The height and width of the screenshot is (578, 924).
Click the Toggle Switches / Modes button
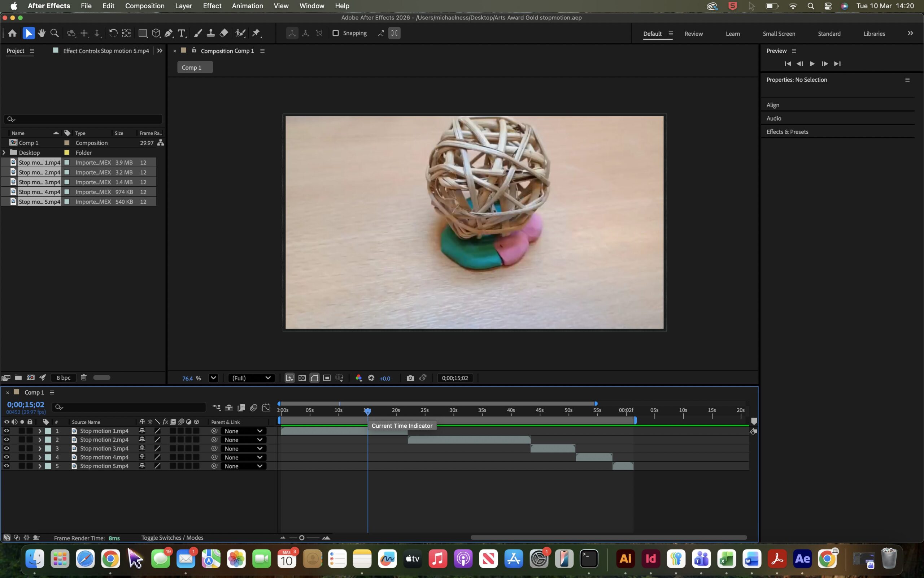172,538
